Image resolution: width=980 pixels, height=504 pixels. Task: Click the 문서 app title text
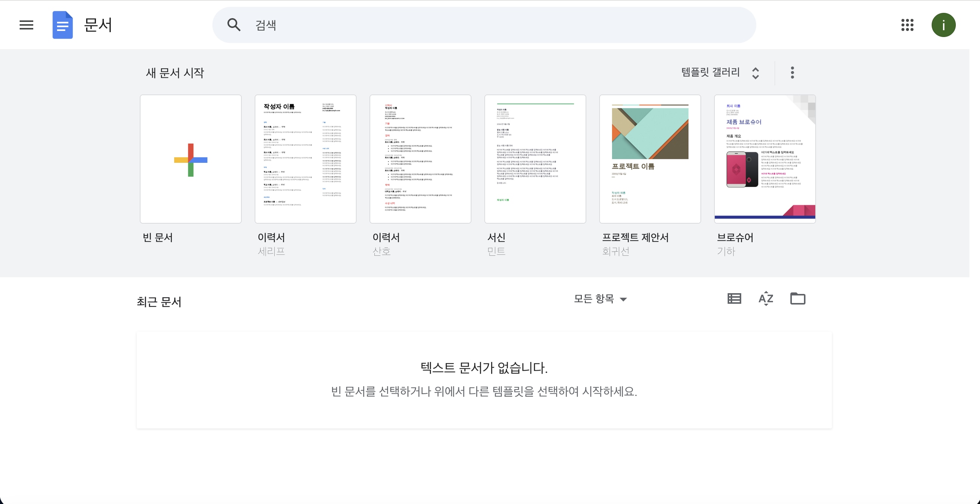pos(98,25)
